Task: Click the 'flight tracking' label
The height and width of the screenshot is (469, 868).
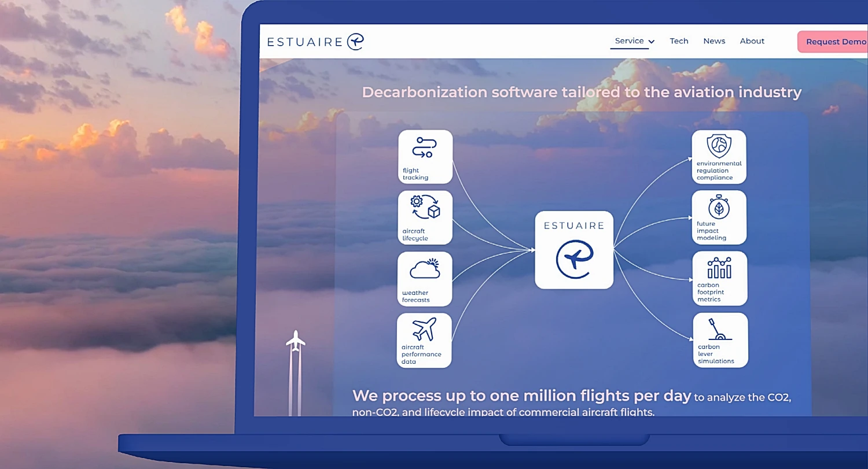Action: click(415, 174)
